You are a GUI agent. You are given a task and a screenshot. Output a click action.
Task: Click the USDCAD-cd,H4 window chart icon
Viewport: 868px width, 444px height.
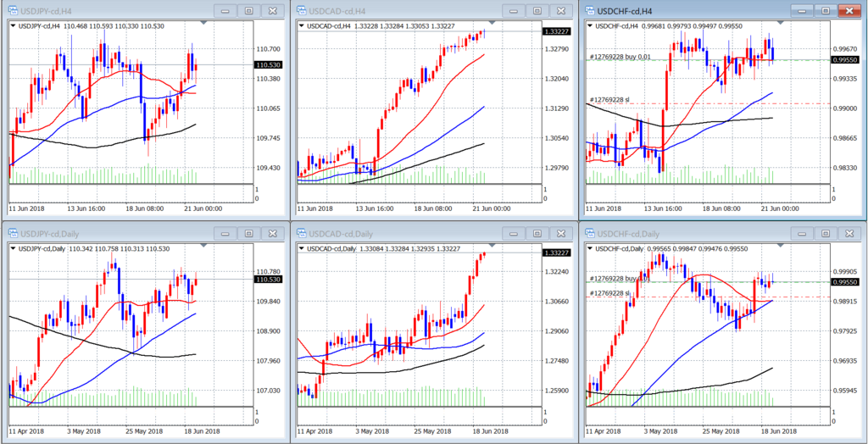click(301, 10)
